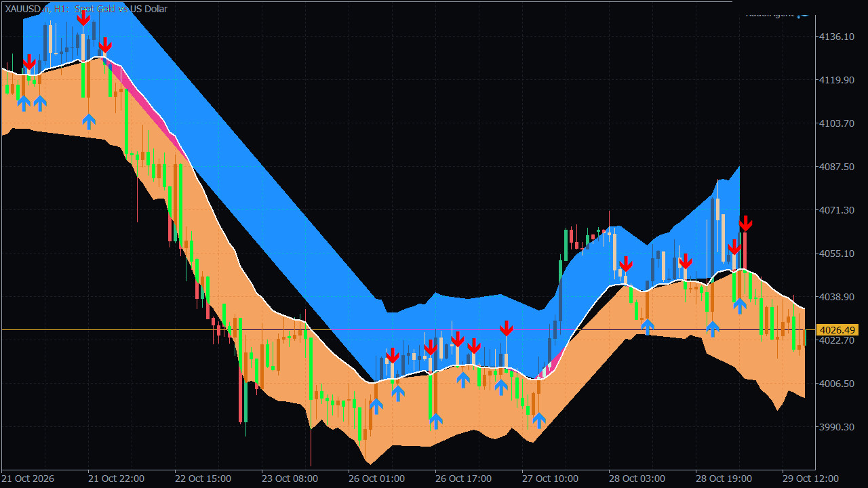The height and width of the screenshot is (488, 868).
Task: Click the 28 Oct 03:00 time label
Action: [x=637, y=479]
